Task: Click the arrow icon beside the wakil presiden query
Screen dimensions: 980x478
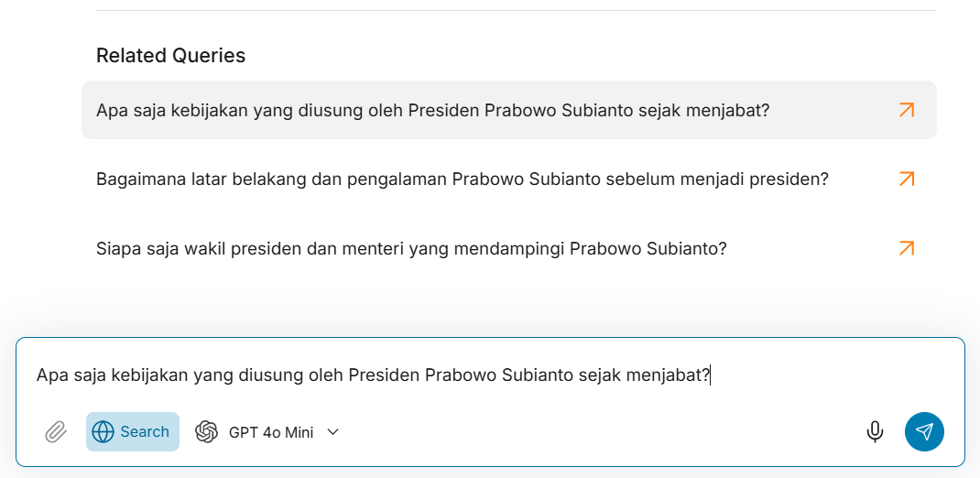Action: (x=906, y=248)
